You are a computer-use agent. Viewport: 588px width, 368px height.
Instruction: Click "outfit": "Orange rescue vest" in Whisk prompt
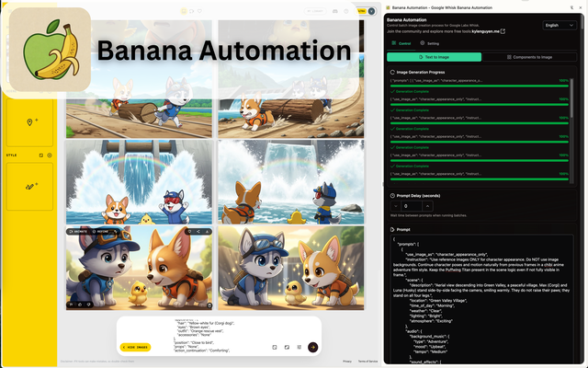coord(200,331)
